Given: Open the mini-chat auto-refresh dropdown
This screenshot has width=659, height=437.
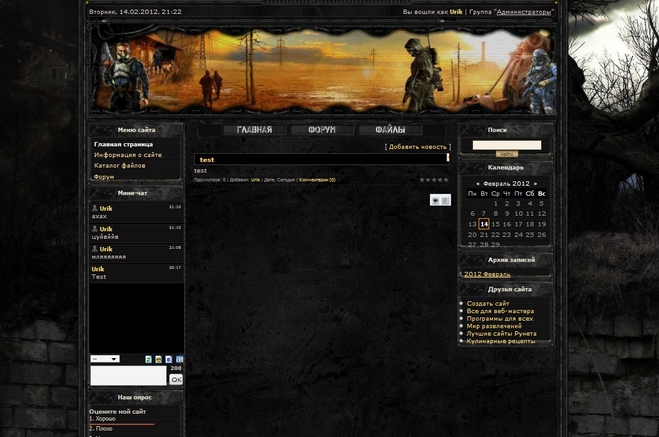Looking at the screenshot, I should (105, 359).
